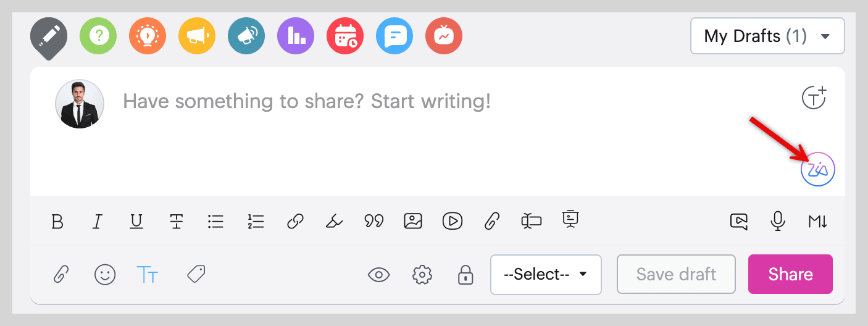The image size is (868, 326).
Task: Expand the --Select-- dropdown
Action: pos(546,274)
